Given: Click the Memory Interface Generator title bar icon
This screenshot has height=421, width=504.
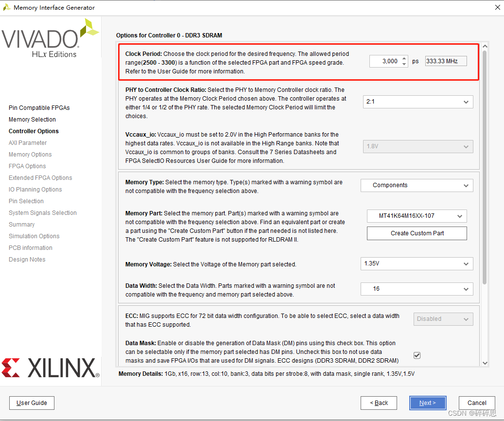Looking at the screenshot, I should click(7, 7).
